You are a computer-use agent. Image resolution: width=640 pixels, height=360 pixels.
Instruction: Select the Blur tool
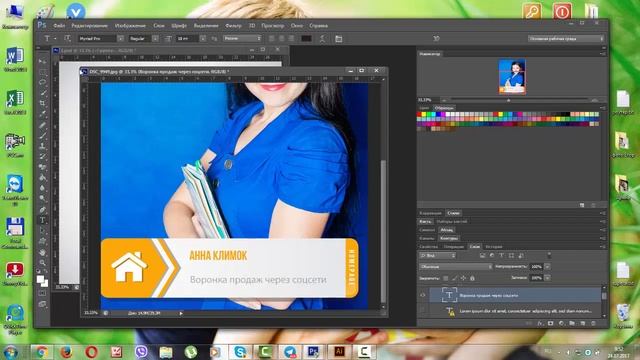pos(42,188)
